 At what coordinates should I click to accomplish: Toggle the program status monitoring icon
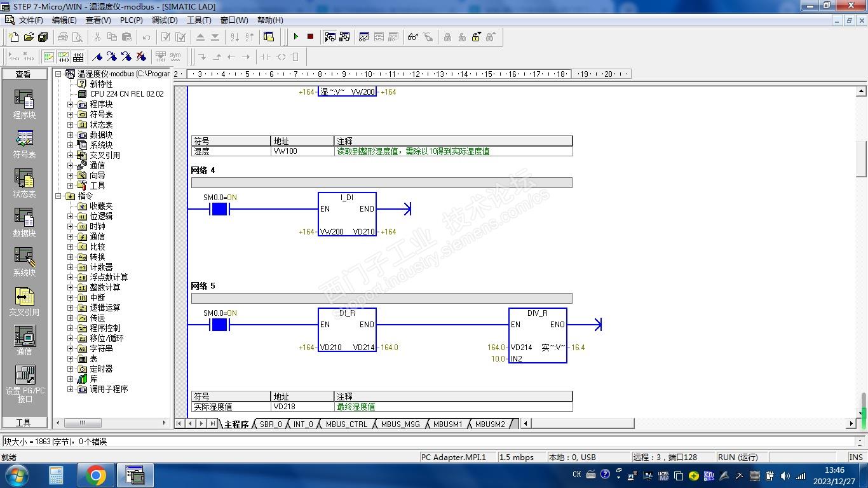(330, 37)
